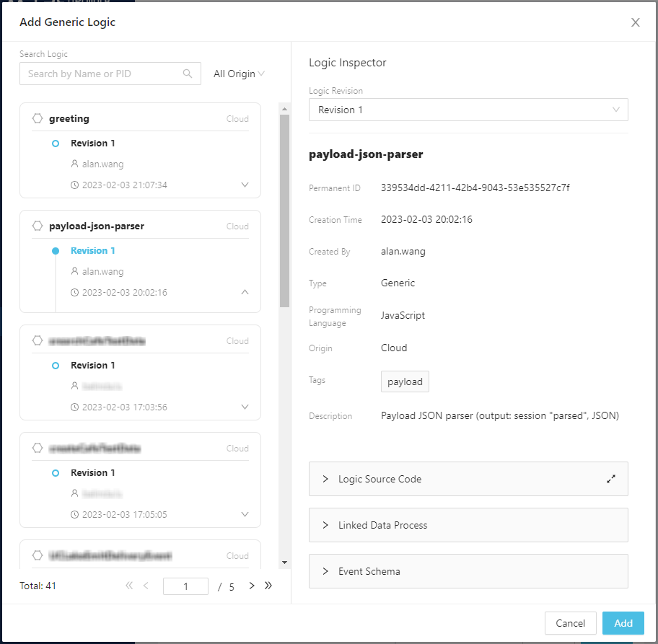Click the scroll down arrow in logic list
Image resolution: width=658 pixels, height=644 pixels.
284,562
